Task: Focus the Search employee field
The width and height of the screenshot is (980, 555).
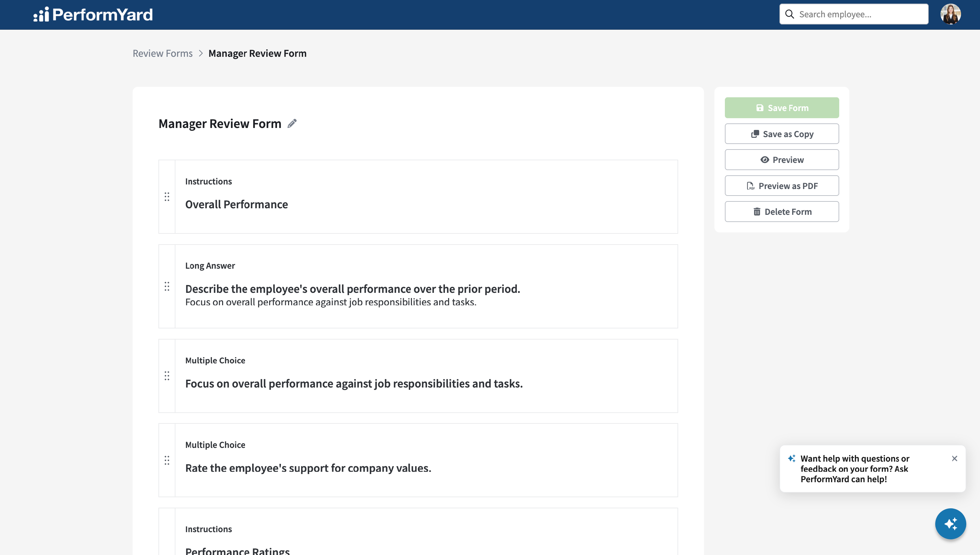Action: [854, 14]
